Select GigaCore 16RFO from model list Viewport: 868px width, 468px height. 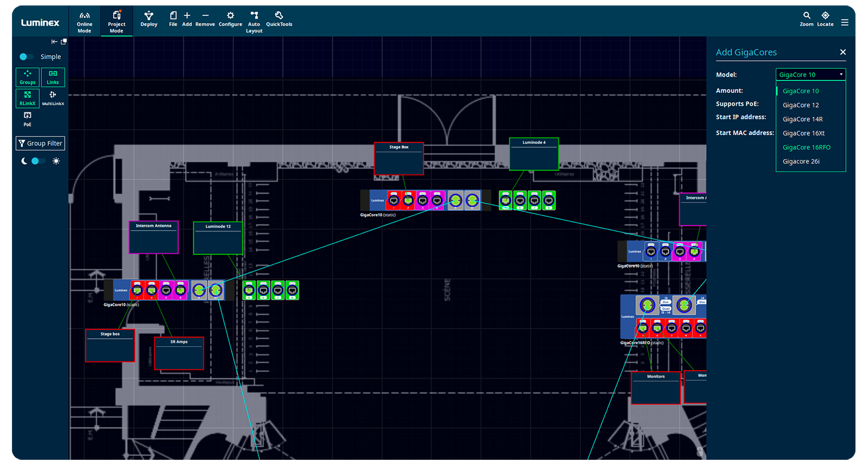(x=806, y=148)
